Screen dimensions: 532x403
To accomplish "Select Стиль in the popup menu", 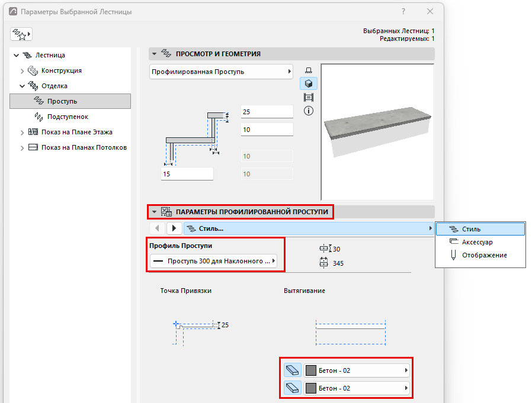I will tap(480, 229).
